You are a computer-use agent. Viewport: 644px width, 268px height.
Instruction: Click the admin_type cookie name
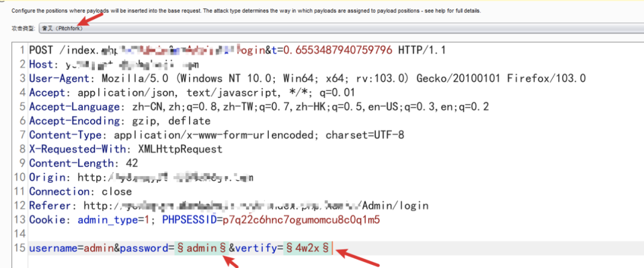point(107,220)
